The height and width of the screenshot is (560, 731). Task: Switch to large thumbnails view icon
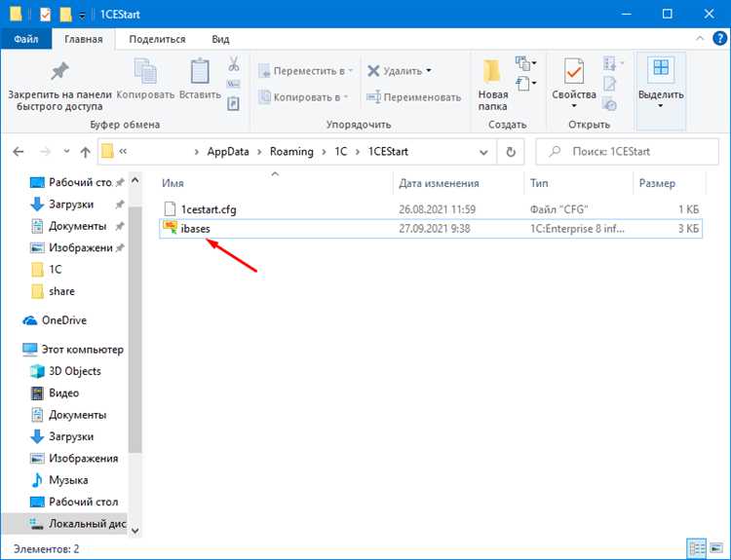click(715, 549)
